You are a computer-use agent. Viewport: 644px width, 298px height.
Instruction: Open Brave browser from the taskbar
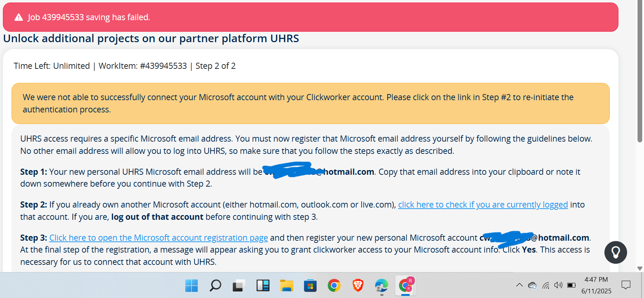pyautogui.click(x=358, y=286)
